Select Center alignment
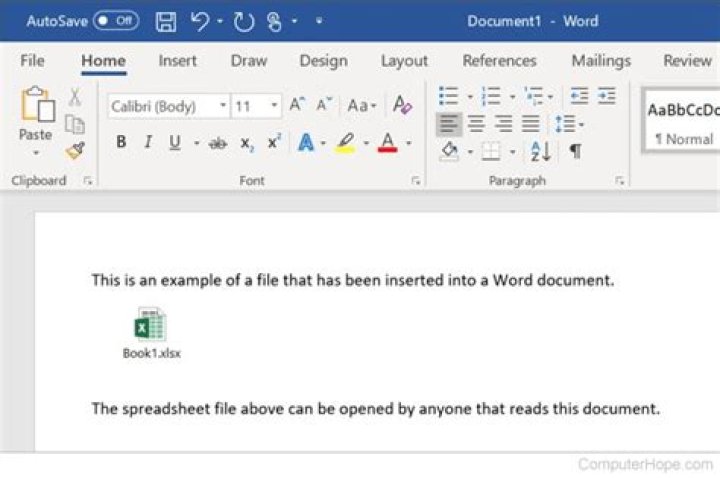The height and width of the screenshot is (478, 720). coord(476,124)
